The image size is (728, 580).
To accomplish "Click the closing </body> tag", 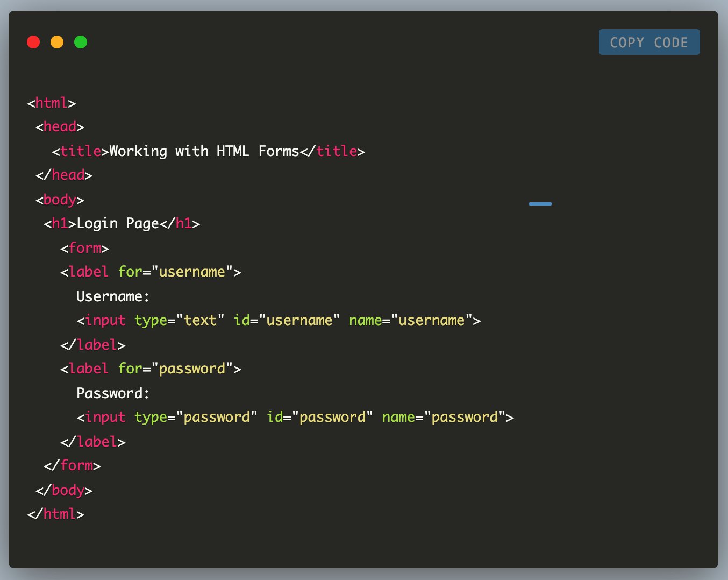I will pyautogui.click(x=64, y=490).
